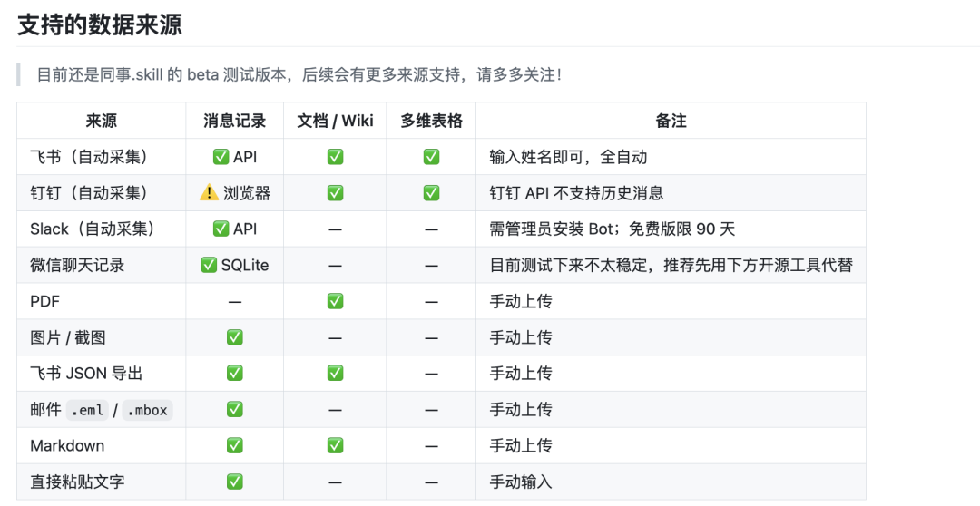Click 手动上传 in the 邮件 row
The image size is (980, 506).
pos(521,410)
